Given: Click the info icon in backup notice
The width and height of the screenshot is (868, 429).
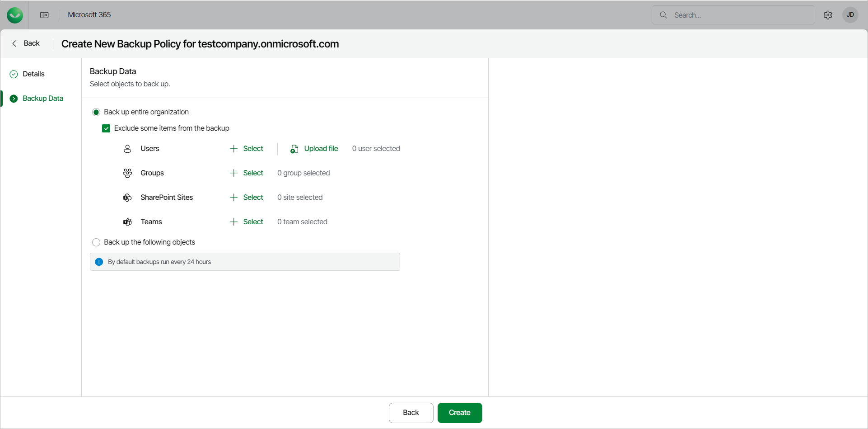Looking at the screenshot, I should pyautogui.click(x=99, y=262).
